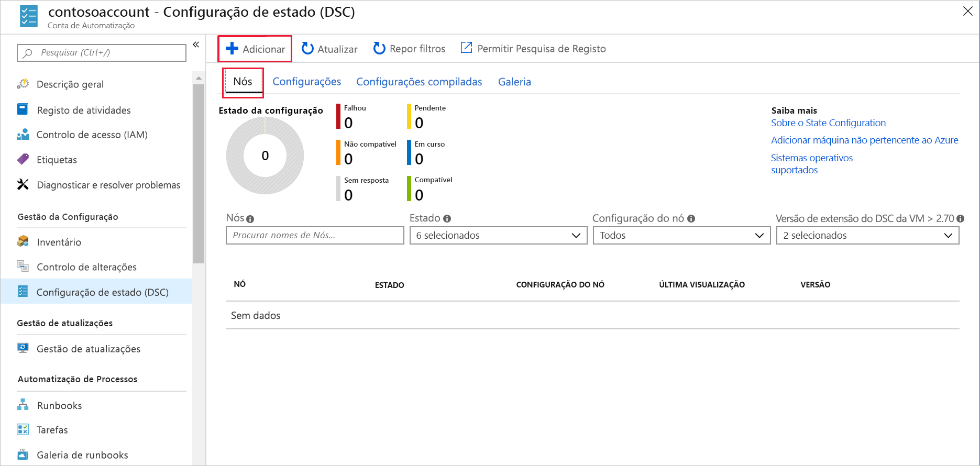The width and height of the screenshot is (980, 466).
Task: Click the Registo de atividades icon
Action: click(23, 109)
